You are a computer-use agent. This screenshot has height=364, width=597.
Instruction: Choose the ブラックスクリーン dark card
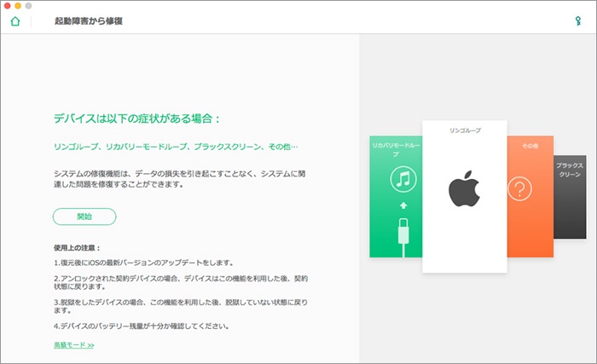[x=570, y=197]
